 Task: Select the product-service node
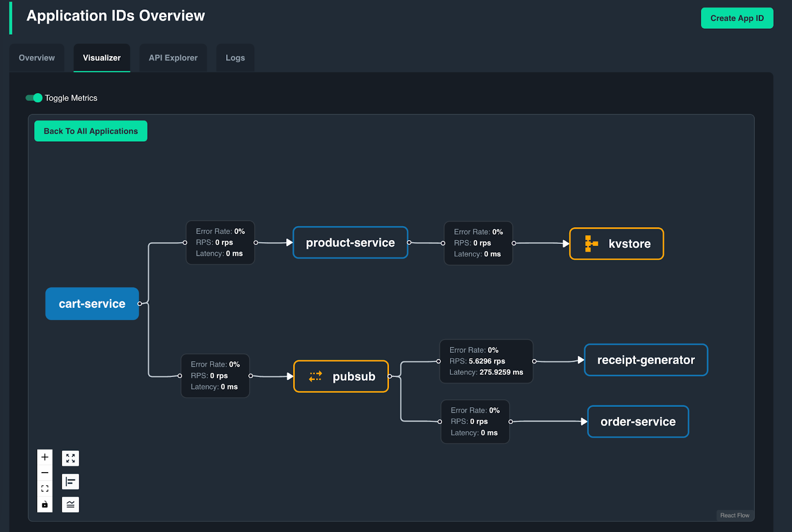pos(350,243)
